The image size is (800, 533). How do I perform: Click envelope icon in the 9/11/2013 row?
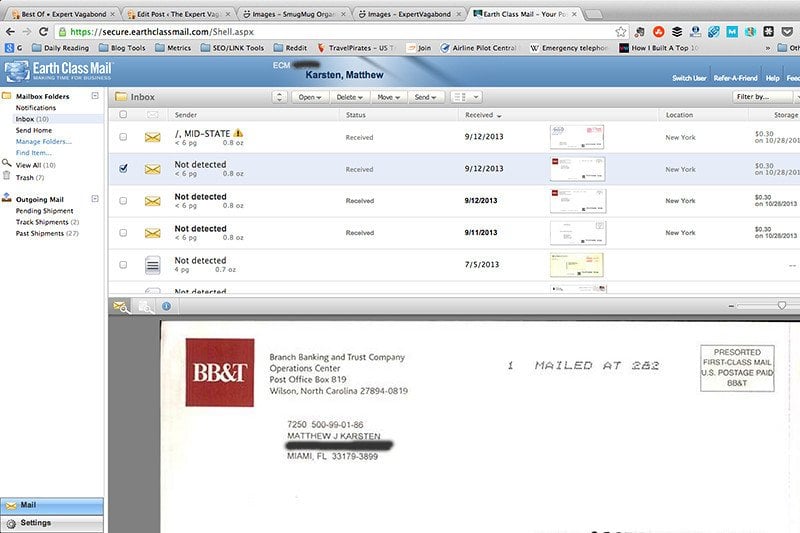tap(153, 233)
